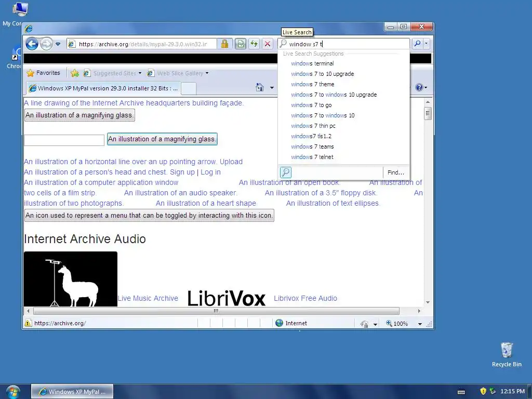Click the Internet zone globe icon
Screen dimensions: 532x399
pyautogui.click(x=279, y=323)
